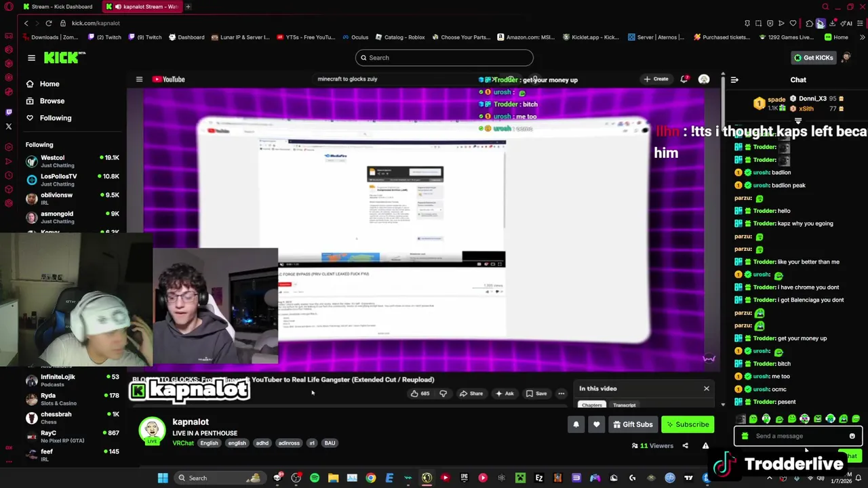868x488 pixels.
Task: Open YouTube notifications bell in the stream
Action: coord(684,79)
